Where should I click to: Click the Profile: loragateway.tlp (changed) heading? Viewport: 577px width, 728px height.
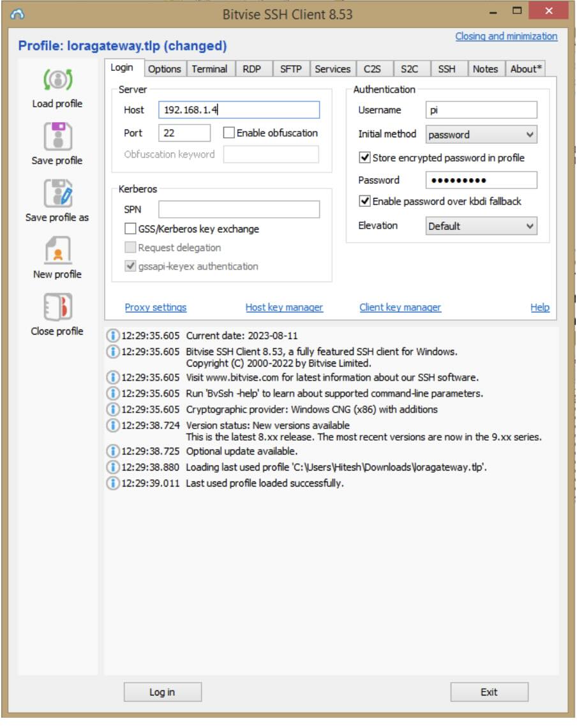(123, 45)
